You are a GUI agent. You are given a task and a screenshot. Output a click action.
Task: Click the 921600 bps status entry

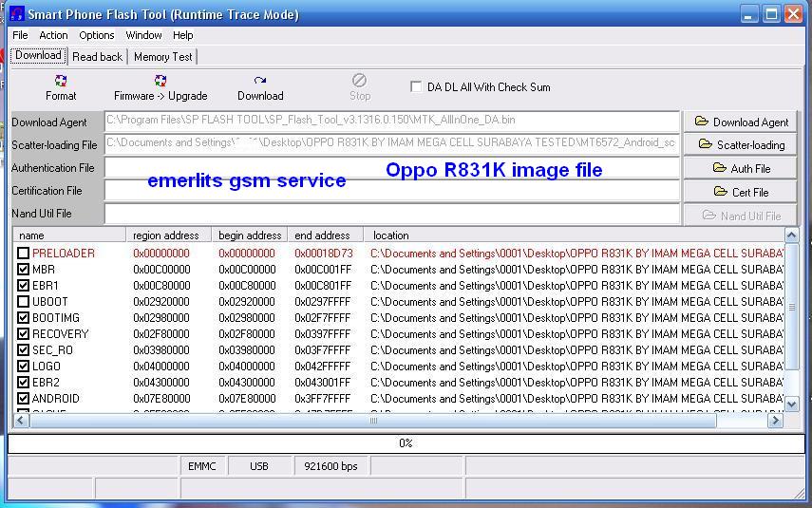(330, 466)
